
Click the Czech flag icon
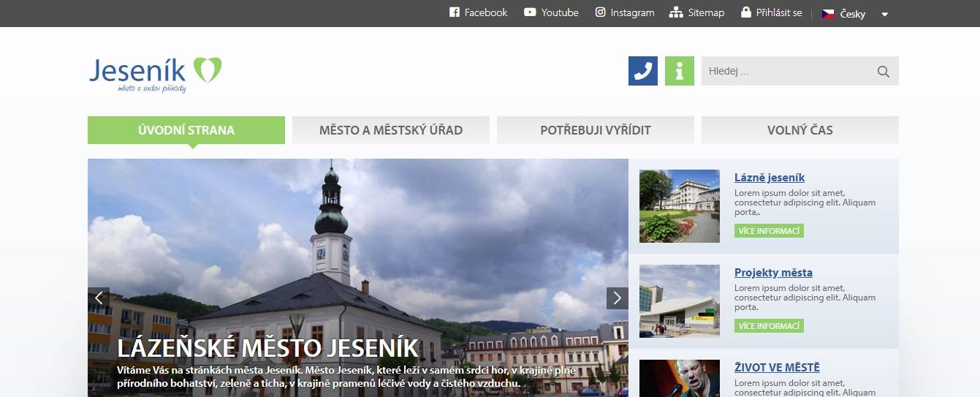(828, 13)
